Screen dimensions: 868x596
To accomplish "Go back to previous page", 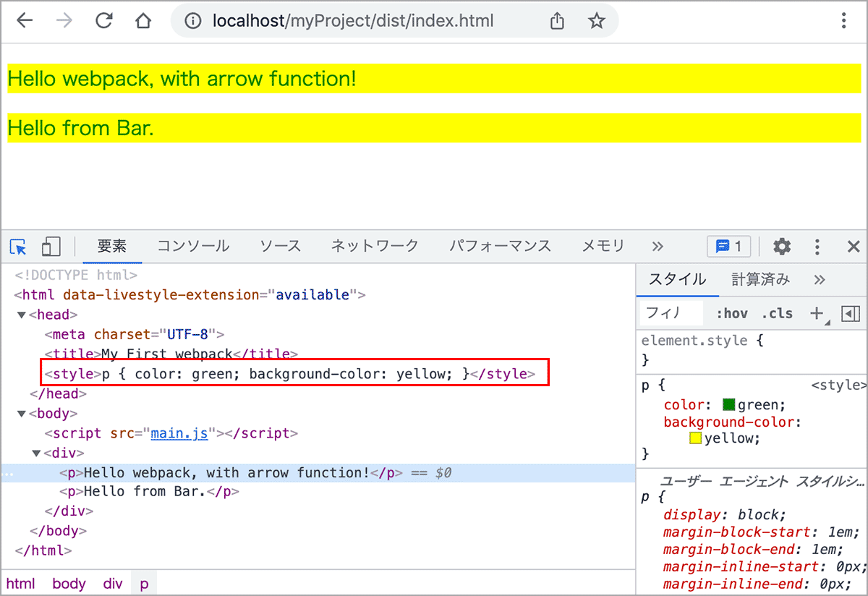I will click(25, 20).
